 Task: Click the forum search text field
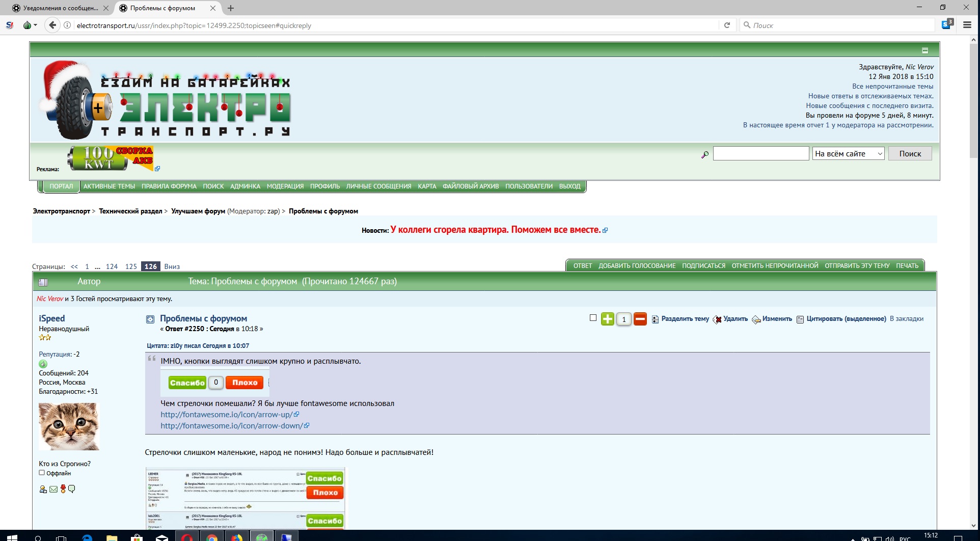[x=760, y=153]
